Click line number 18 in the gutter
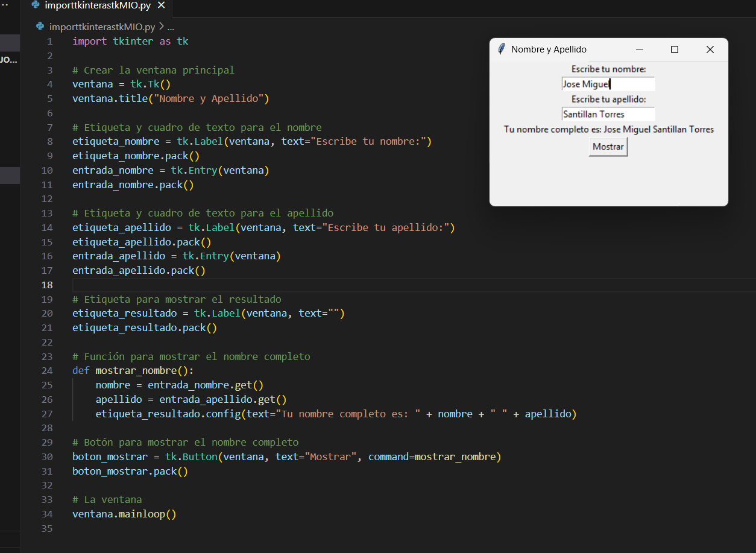The image size is (756, 553). (48, 285)
